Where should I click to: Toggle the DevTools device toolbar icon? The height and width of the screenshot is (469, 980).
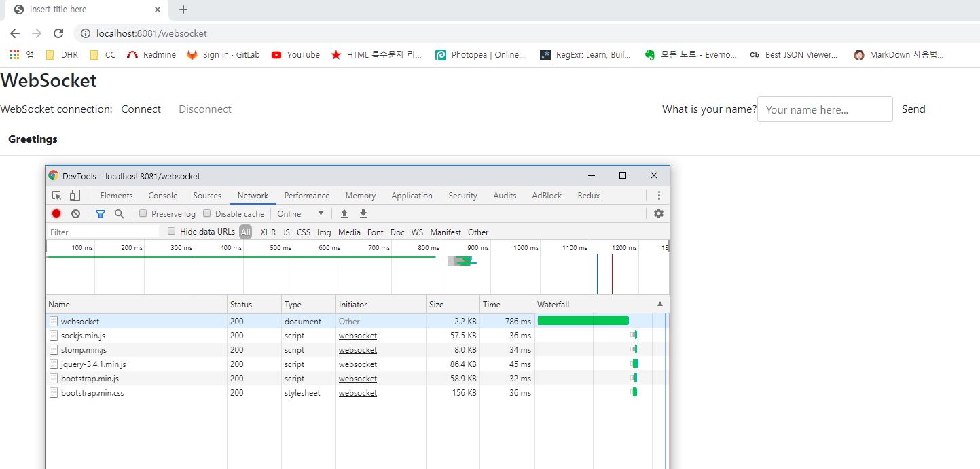pos(75,196)
